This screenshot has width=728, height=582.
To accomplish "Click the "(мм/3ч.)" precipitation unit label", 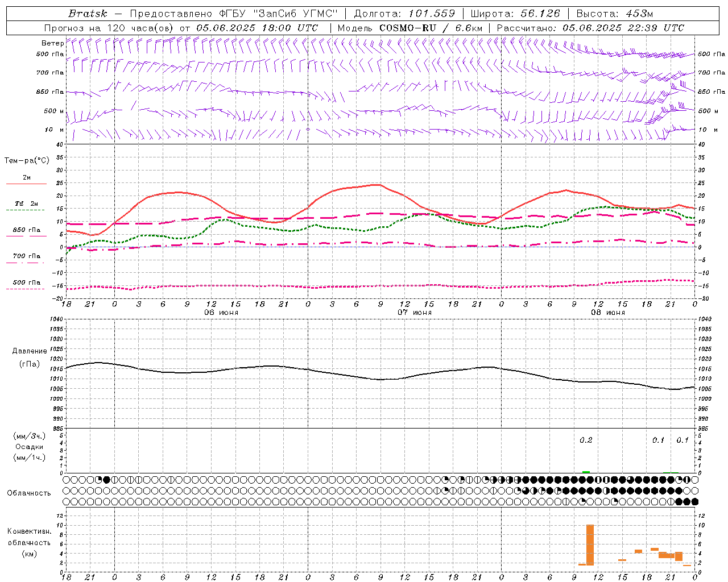I will [30, 436].
